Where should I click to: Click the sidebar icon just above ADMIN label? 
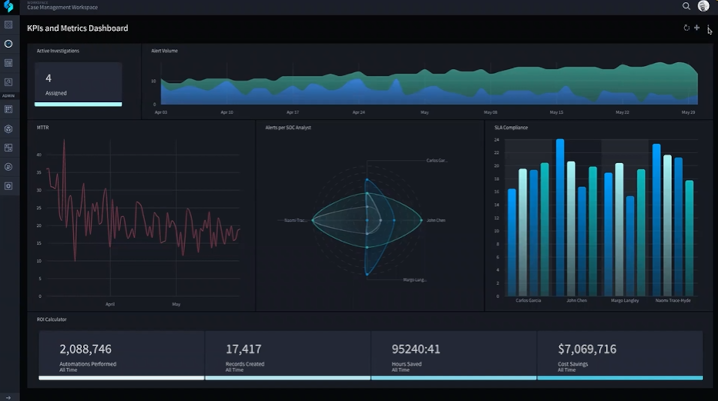coord(8,82)
